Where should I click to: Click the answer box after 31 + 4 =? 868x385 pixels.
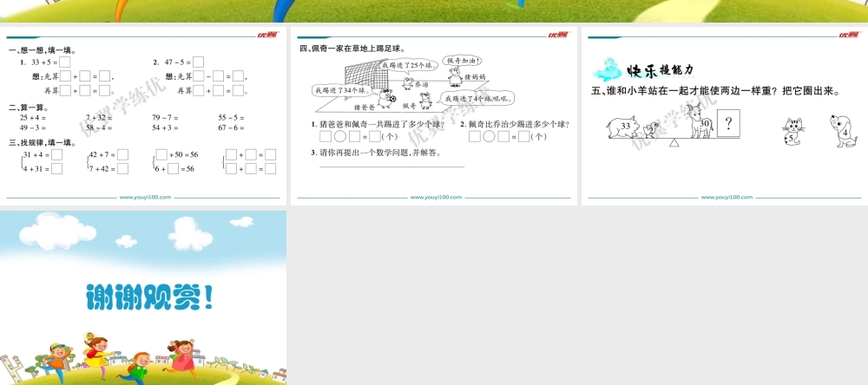(x=56, y=154)
